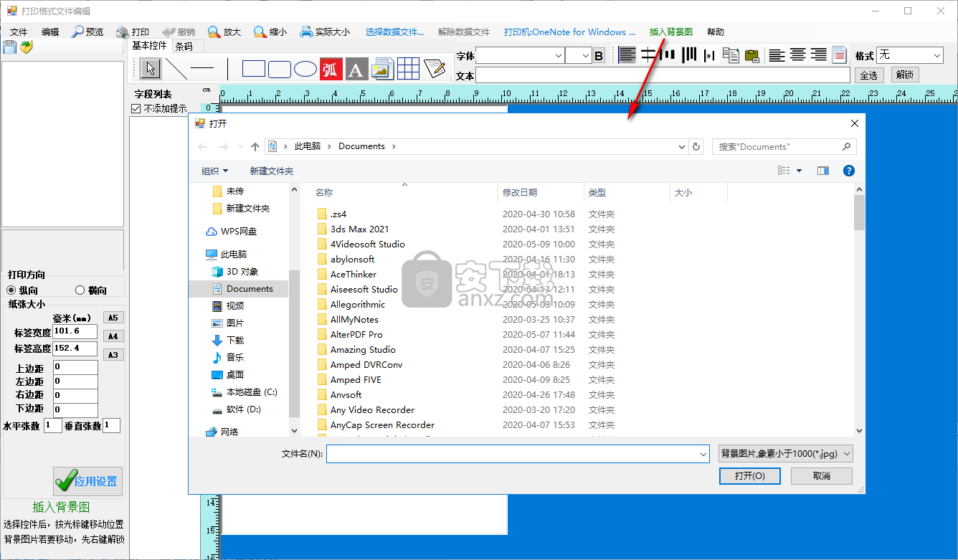Select the insert picture tool
The height and width of the screenshot is (560, 958).
[x=382, y=69]
